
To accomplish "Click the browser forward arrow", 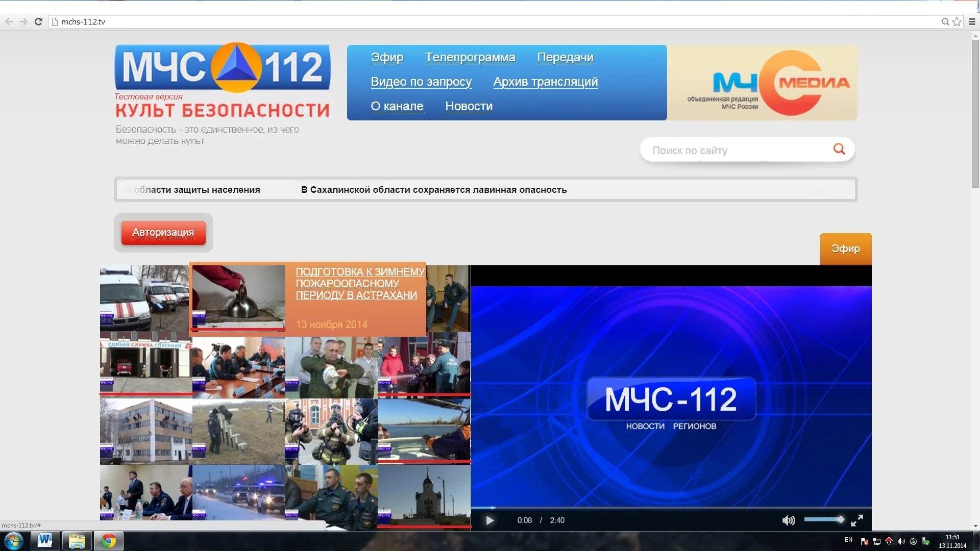I will 23,21.
